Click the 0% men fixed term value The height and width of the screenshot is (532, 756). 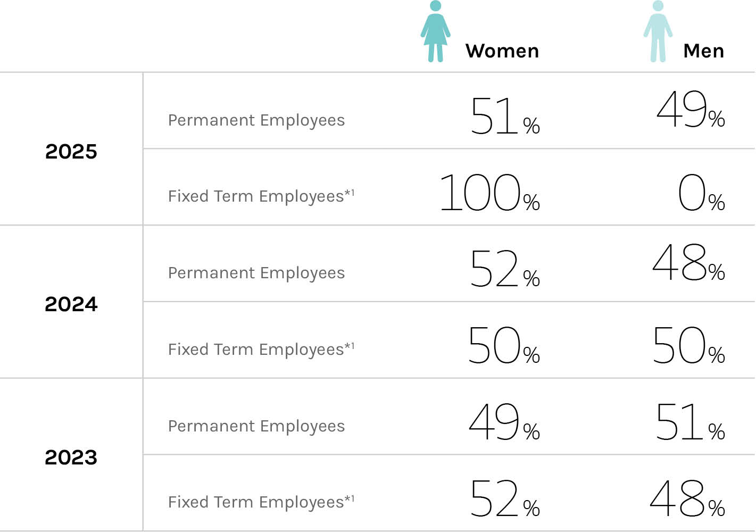(x=701, y=193)
